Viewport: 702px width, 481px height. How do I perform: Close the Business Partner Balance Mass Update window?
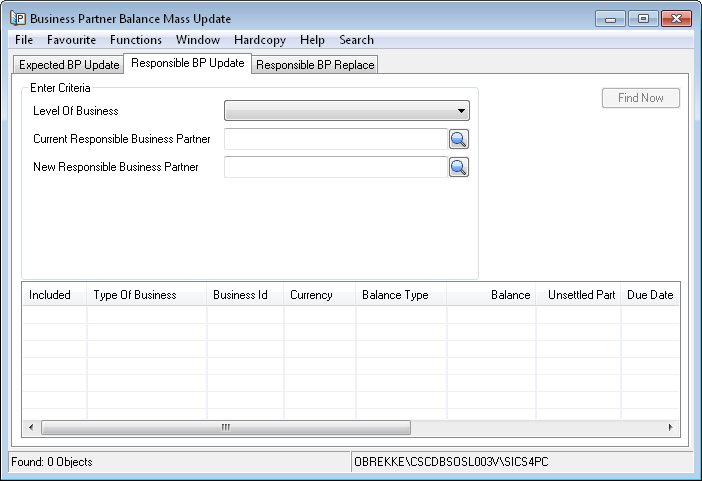676,19
